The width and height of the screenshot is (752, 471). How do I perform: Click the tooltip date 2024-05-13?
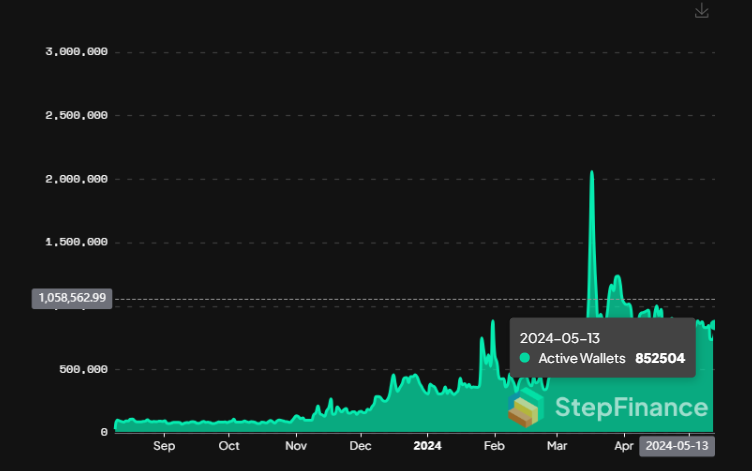(560, 339)
